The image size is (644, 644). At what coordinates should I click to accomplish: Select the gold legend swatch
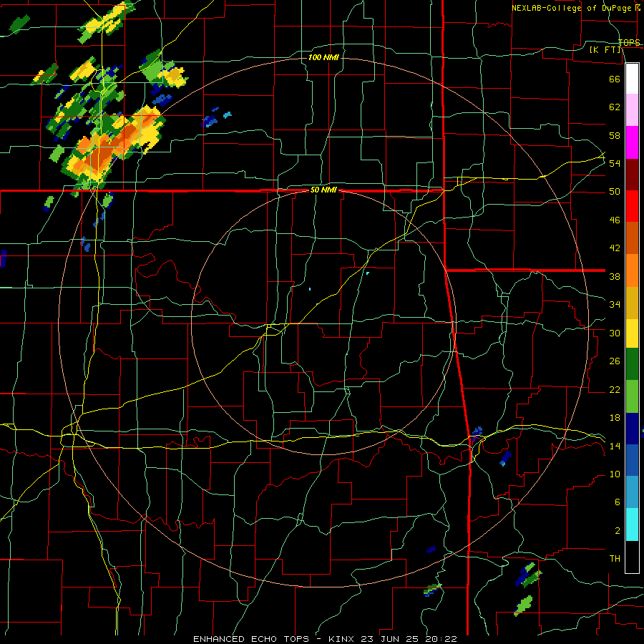(632, 303)
